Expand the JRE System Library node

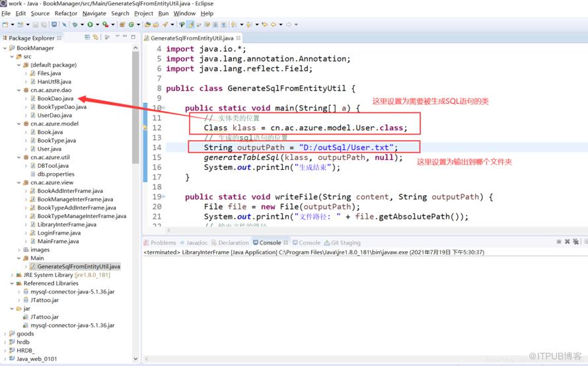point(12,275)
